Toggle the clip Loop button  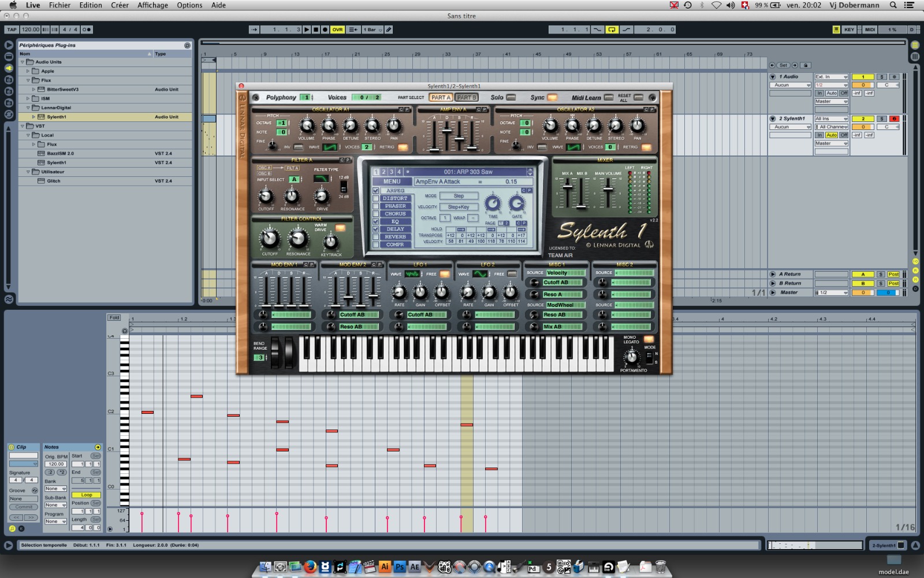click(86, 495)
